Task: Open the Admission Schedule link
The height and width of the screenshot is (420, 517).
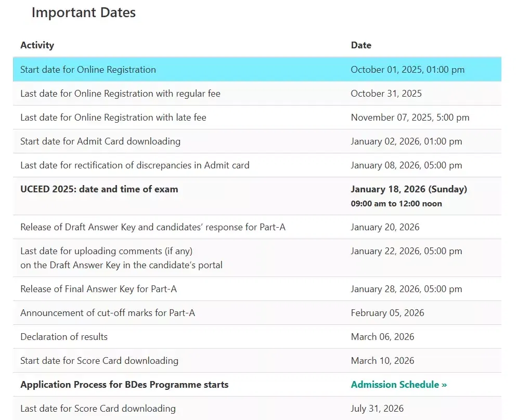Action: 398,385
